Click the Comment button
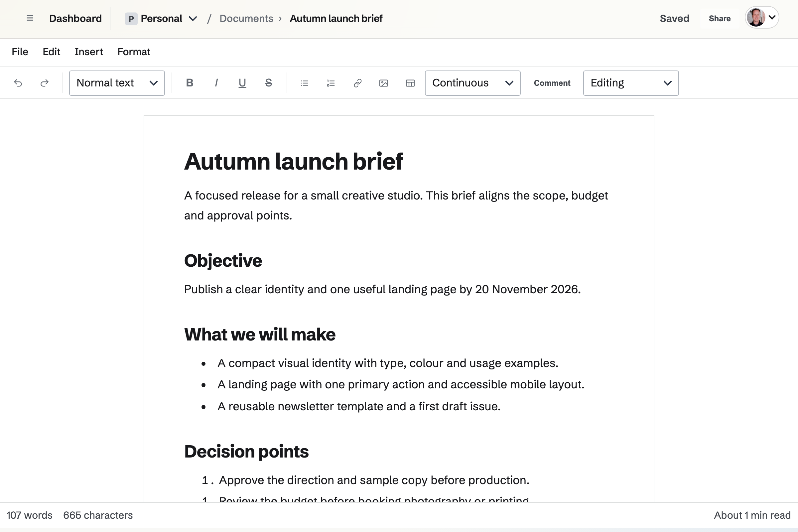This screenshot has width=798, height=532. [552, 83]
